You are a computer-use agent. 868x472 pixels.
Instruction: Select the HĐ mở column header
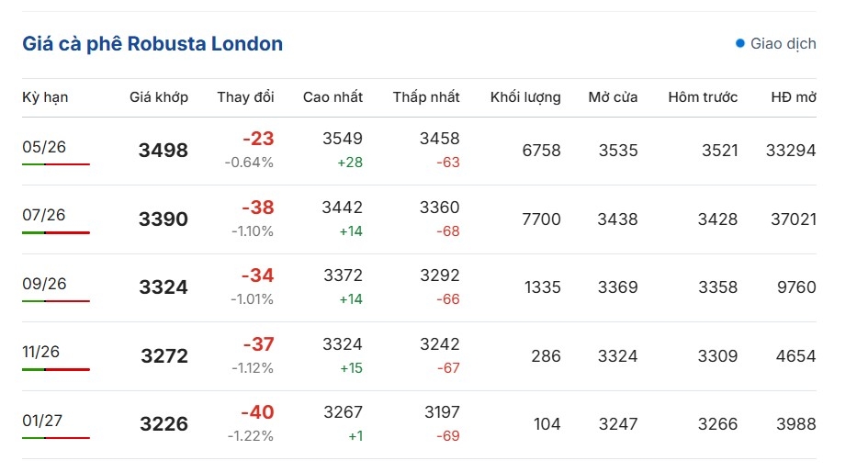(x=794, y=97)
